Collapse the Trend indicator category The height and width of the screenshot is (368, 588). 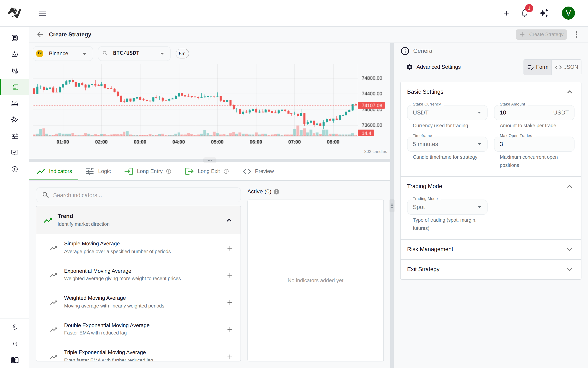click(x=138, y=220)
